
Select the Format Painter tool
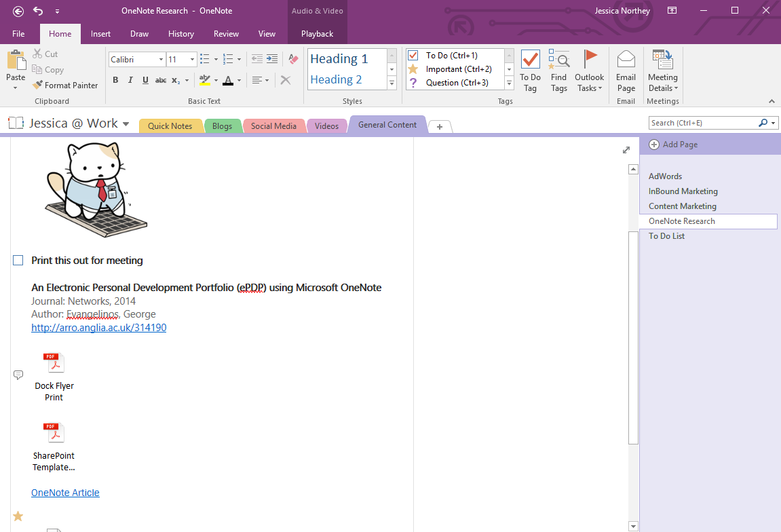click(65, 85)
